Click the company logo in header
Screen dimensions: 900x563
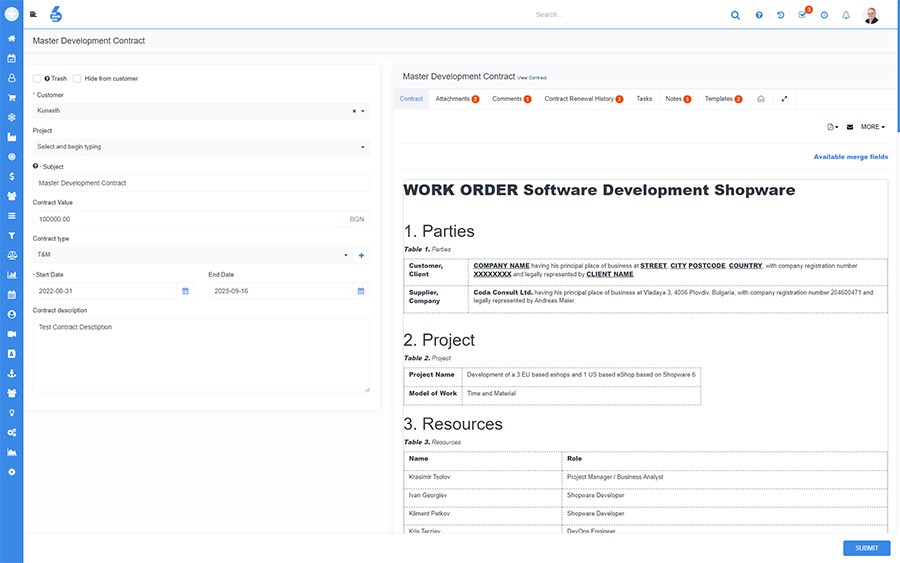(x=56, y=14)
